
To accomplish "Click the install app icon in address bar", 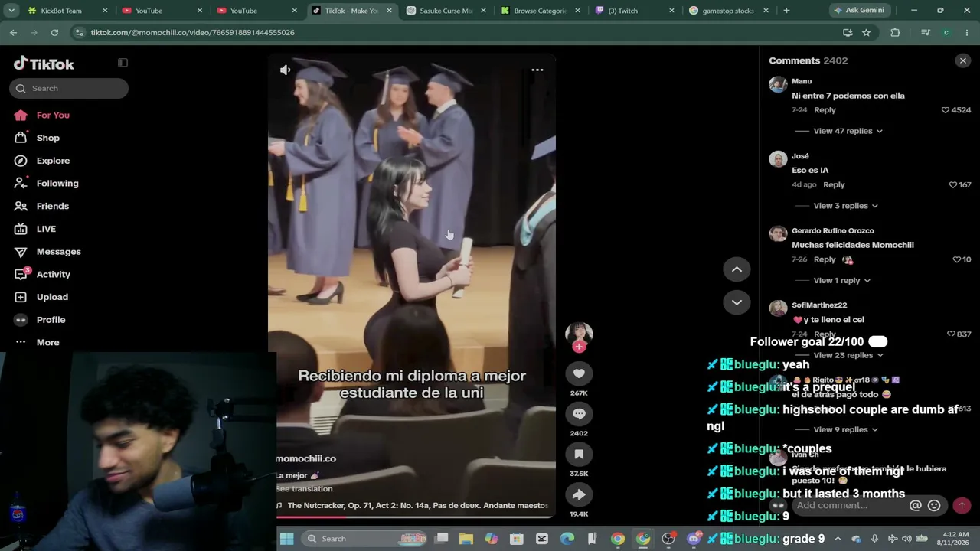I will pos(848,32).
